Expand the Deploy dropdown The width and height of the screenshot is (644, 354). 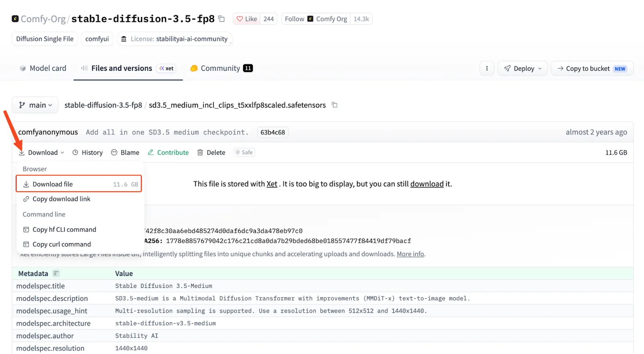tap(522, 68)
